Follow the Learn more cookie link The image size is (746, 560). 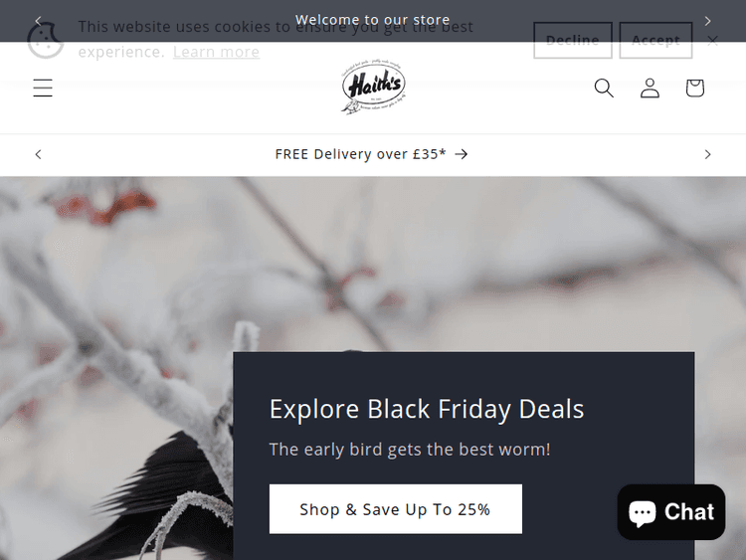(x=216, y=52)
